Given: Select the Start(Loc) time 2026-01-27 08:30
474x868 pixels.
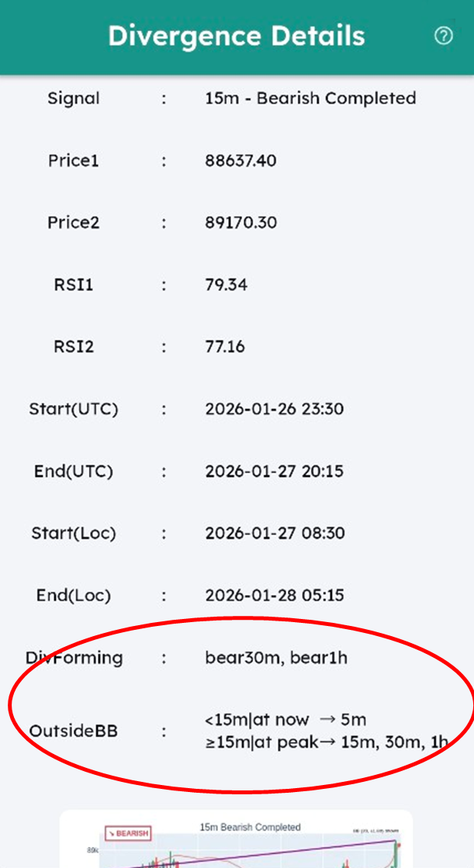Looking at the screenshot, I should click(x=275, y=533).
